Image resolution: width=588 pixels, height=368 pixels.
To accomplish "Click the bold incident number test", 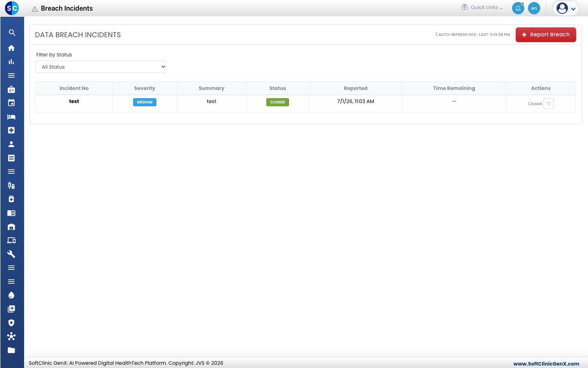I will 74,101.
